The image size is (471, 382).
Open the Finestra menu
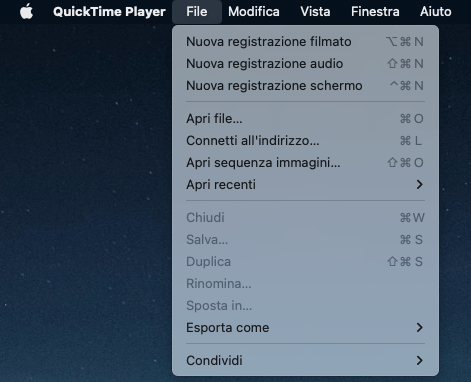click(x=375, y=12)
